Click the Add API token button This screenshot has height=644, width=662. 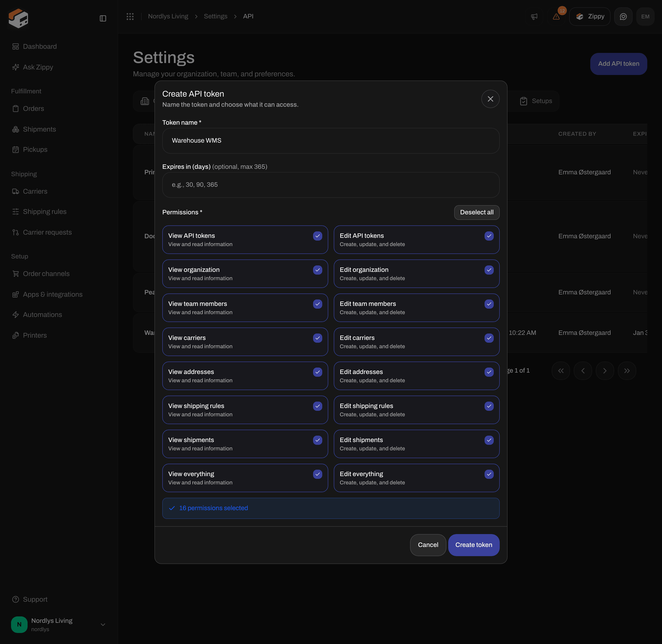[x=618, y=64]
